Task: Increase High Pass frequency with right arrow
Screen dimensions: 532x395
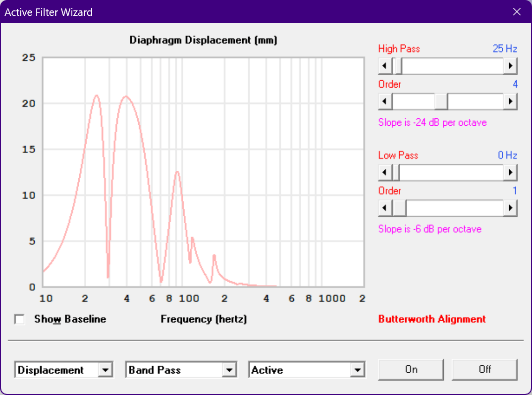Action: pos(510,66)
